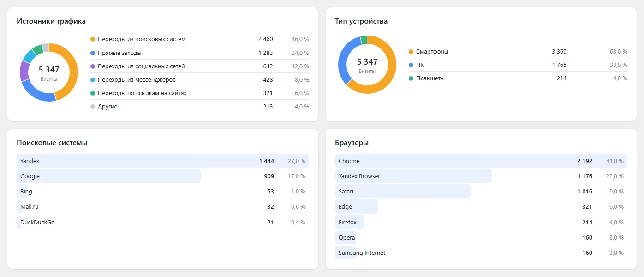Click the green dot beside Планшеты
The image size is (644, 277).
411,78
